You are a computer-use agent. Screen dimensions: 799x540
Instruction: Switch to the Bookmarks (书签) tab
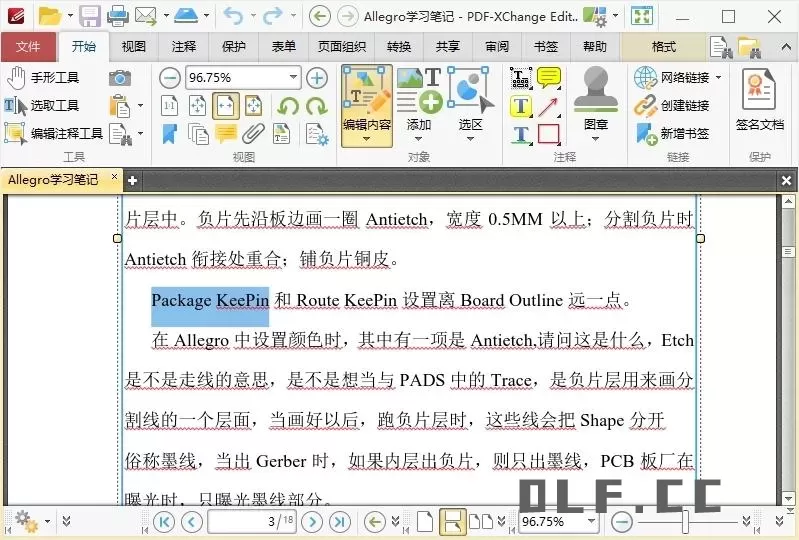pos(546,47)
